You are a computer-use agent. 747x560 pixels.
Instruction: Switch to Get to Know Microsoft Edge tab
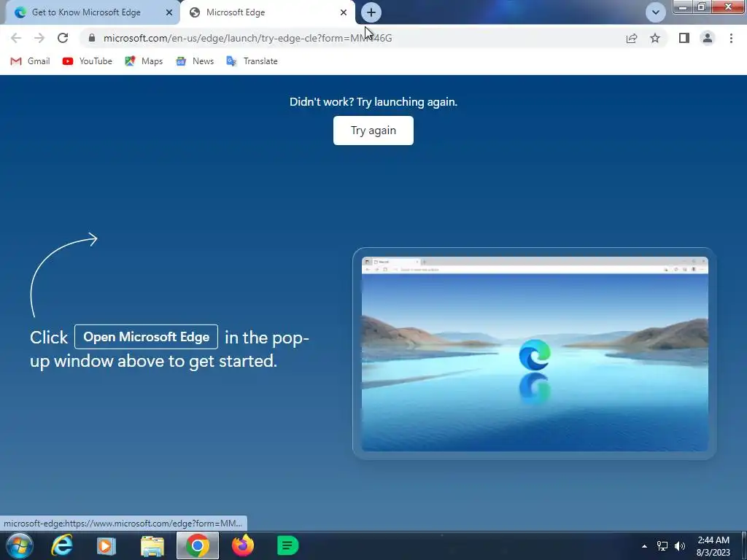[x=86, y=12]
